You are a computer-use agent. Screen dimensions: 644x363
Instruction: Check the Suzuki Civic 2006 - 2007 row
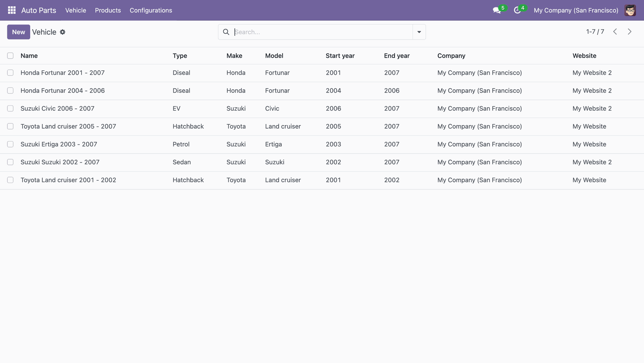point(10,109)
